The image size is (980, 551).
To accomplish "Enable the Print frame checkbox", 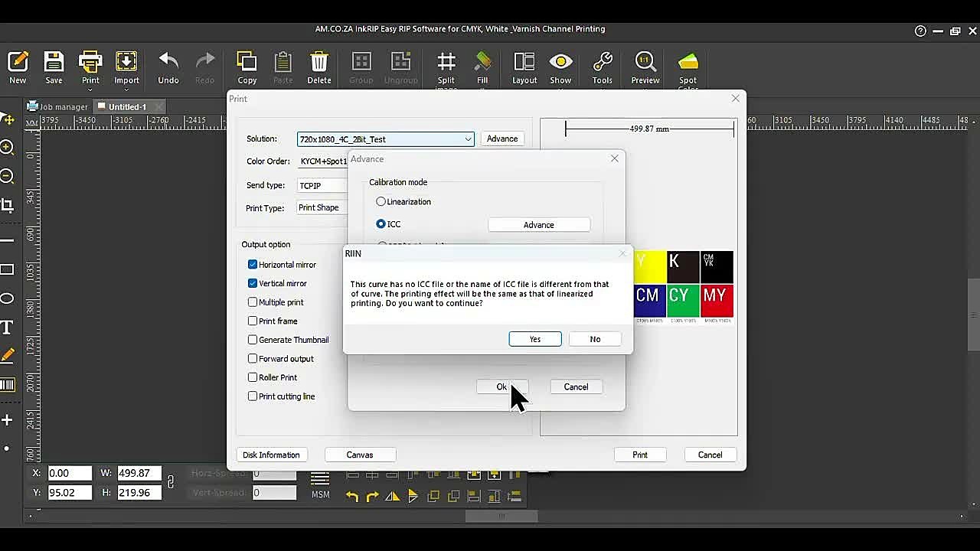I will click(x=253, y=321).
